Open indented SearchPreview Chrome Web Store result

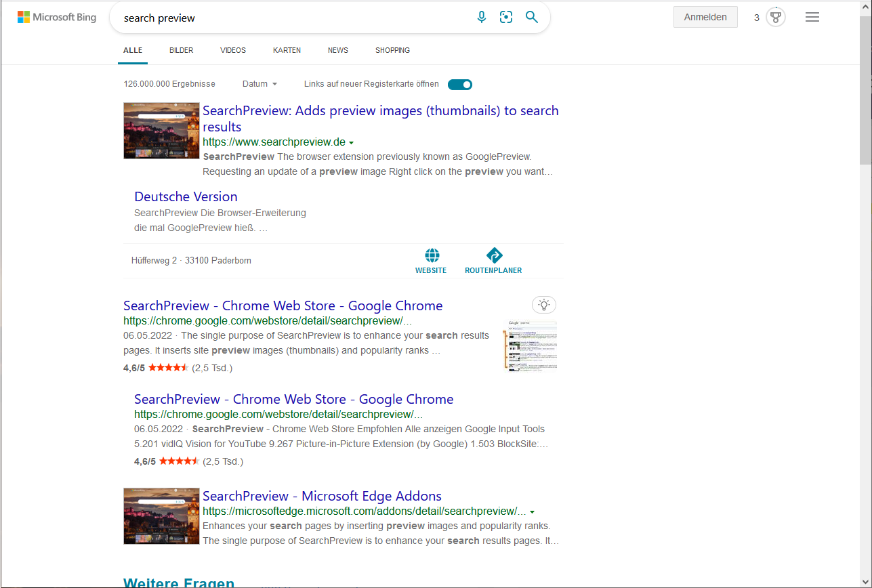294,399
